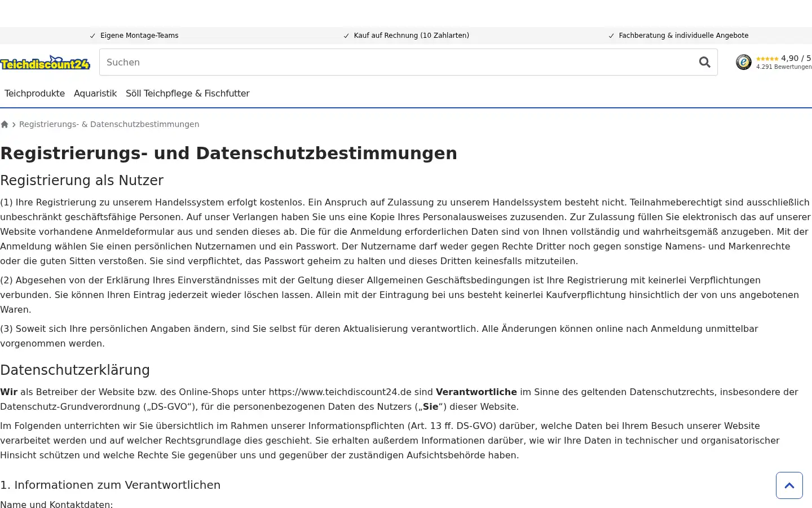
Task: Click the Name und Kontaktdaten: text
Action: 56,505
